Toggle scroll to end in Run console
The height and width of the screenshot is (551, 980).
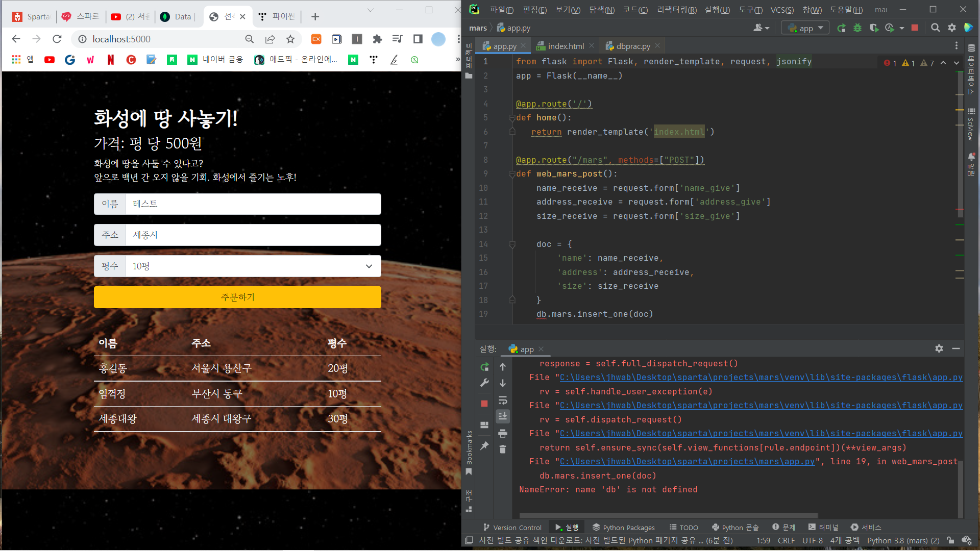(x=503, y=416)
